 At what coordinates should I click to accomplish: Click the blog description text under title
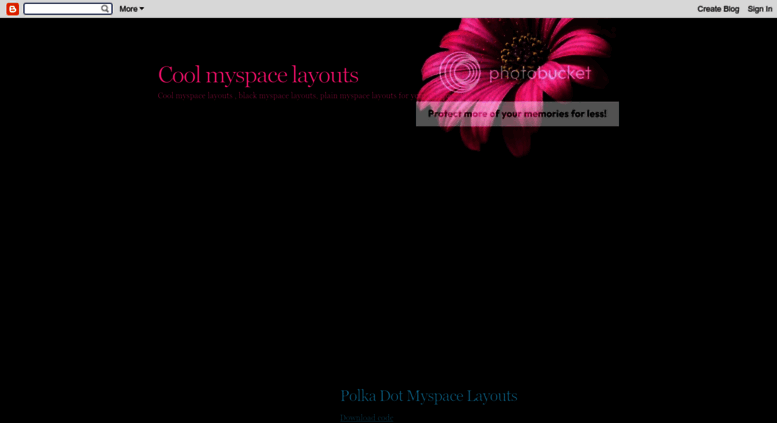(x=289, y=96)
